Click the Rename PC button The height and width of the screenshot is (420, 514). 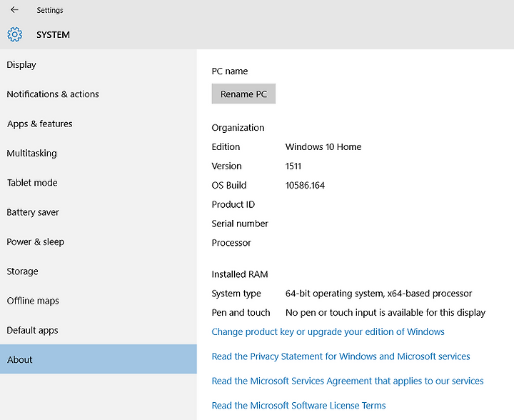pyautogui.click(x=243, y=94)
